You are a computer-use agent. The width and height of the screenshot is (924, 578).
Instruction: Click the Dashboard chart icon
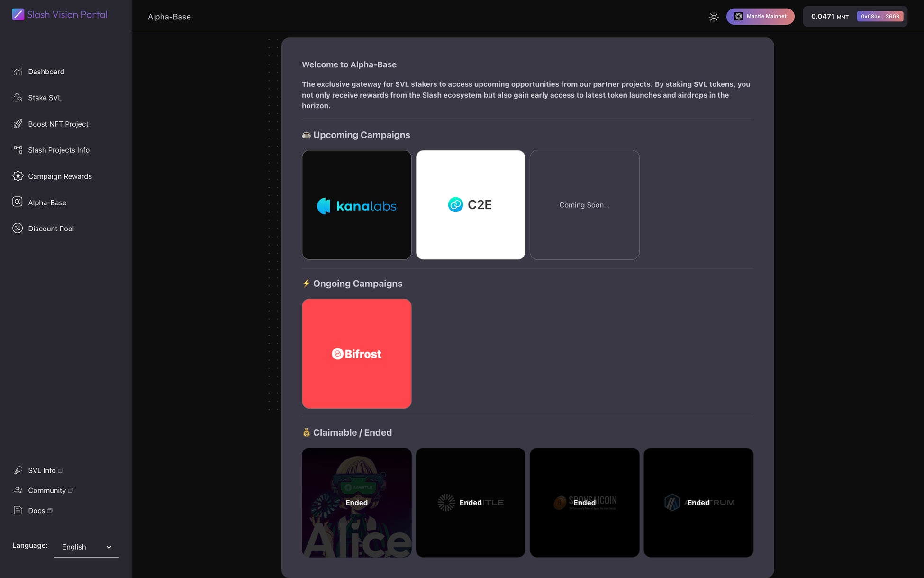(x=18, y=72)
